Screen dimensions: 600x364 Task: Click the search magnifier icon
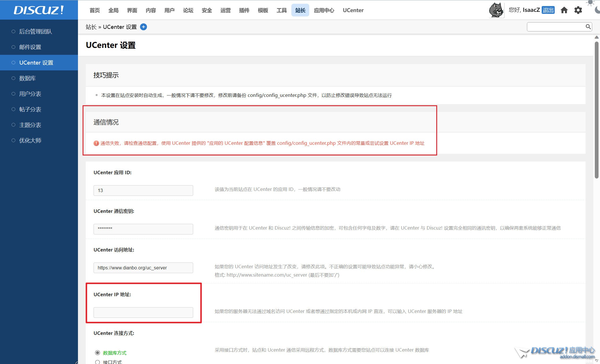tap(588, 27)
